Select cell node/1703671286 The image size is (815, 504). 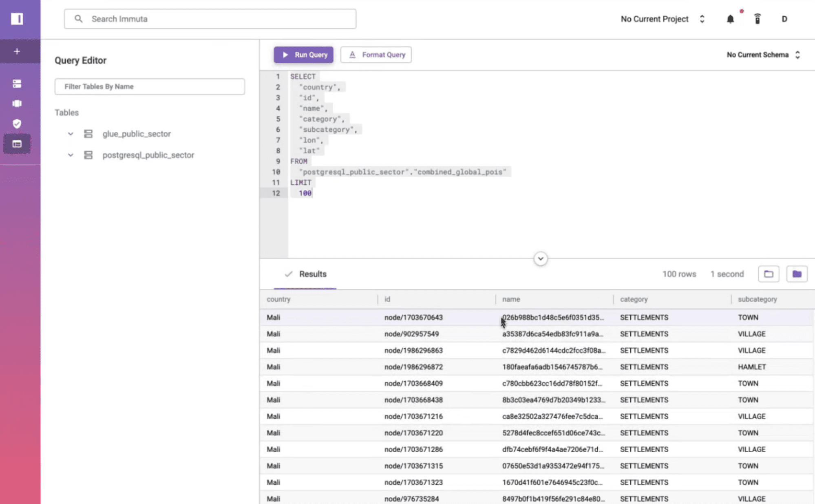coord(413,449)
